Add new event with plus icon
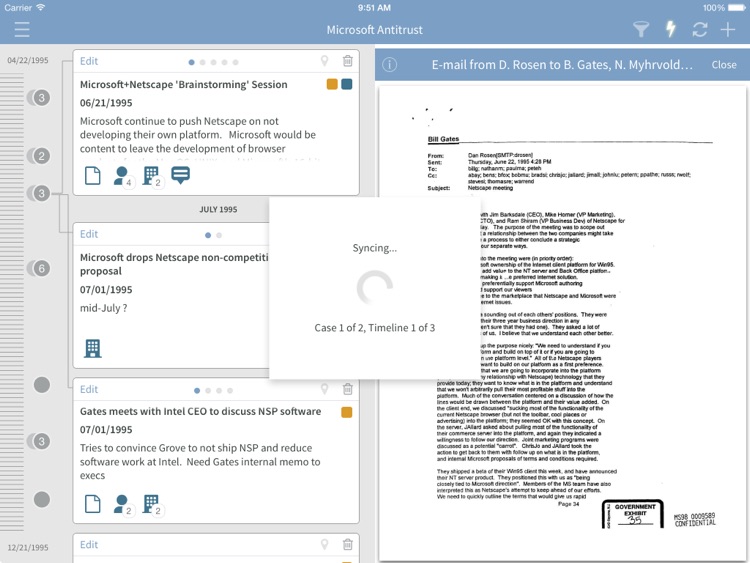Screen dimensions: 750x563 728,30
